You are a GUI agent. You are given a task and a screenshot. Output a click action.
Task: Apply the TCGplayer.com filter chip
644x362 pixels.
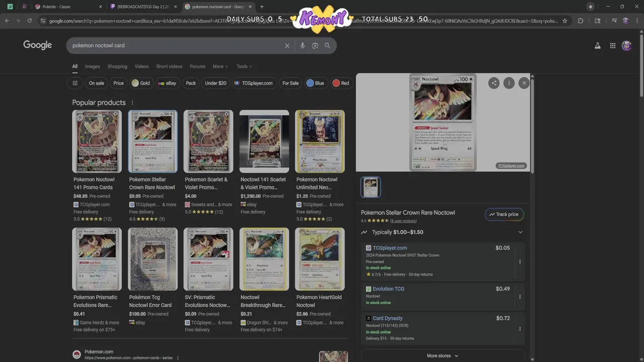pyautogui.click(x=254, y=83)
